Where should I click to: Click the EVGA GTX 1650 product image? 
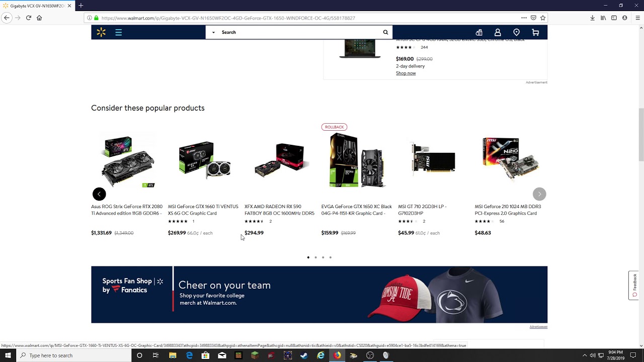pyautogui.click(x=357, y=161)
